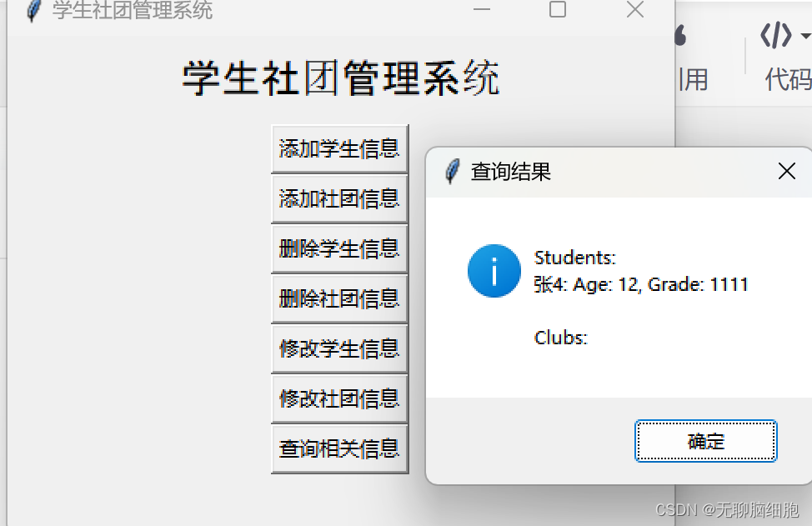This screenshot has height=526, width=812.
Task: Run the 查询相关信息 query button
Action: (x=339, y=448)
